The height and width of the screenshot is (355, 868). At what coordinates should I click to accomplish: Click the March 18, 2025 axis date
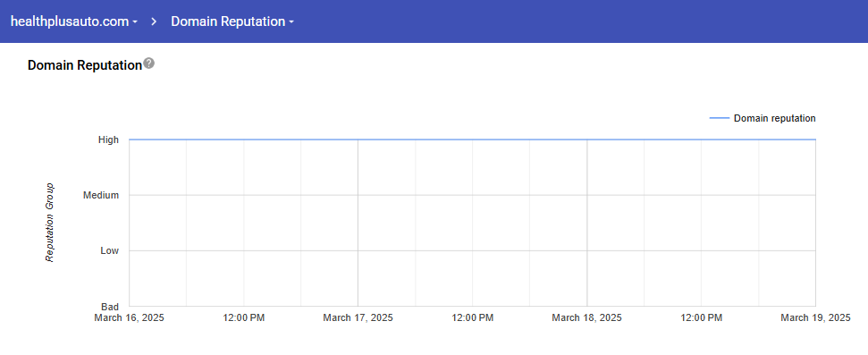[x=586, y=318]
